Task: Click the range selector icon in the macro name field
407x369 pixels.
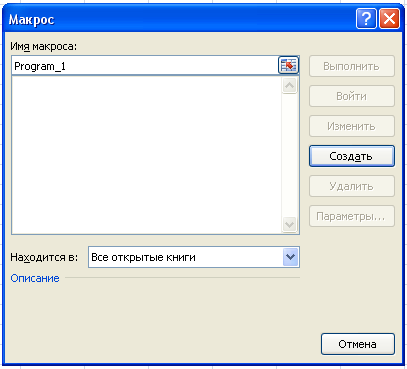Action: (288, 65)
